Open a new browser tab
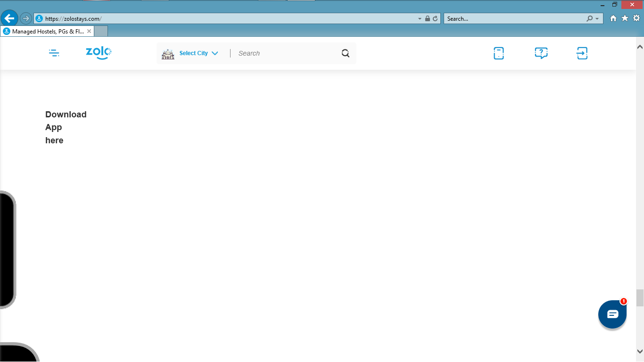Image resolution: width=644 pixels, height=362 pixels. 101,31
